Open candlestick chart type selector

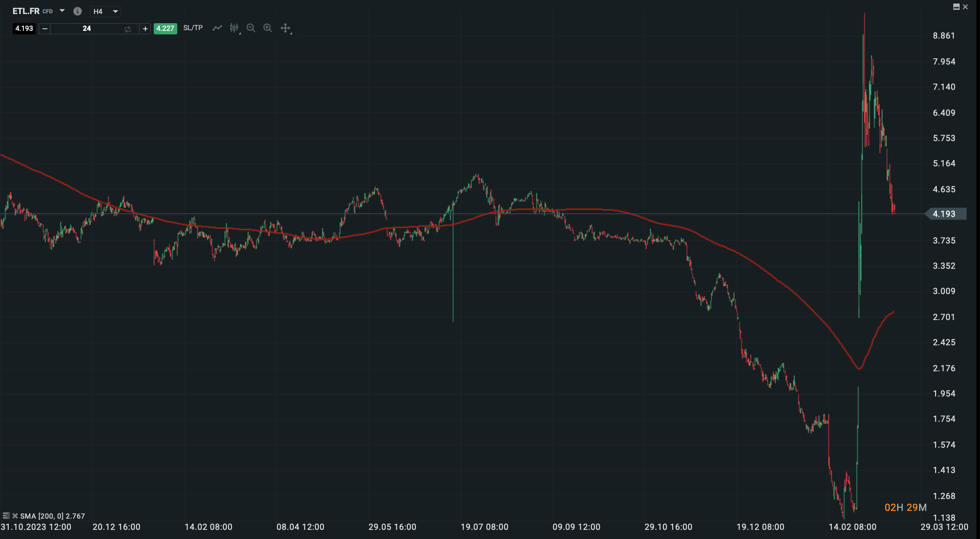234,28
